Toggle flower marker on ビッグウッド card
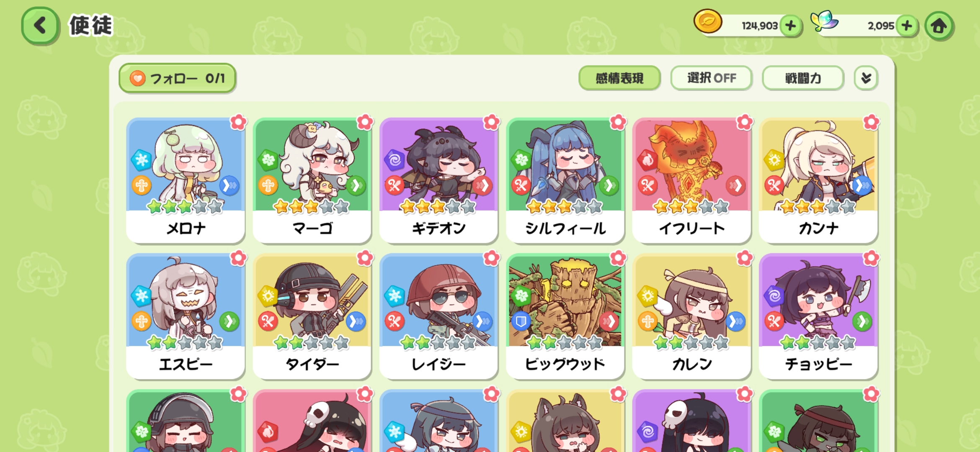This screenshot has height=452, width=980. [x=618, y=258]
